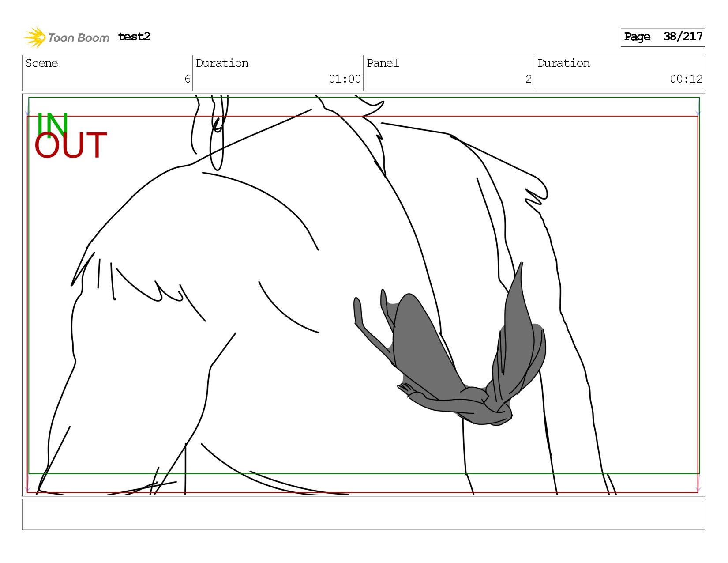Click the 'Duration' label next to Panel
The width and height of the screenshot is (728, 563).
[x=563, y=63]
